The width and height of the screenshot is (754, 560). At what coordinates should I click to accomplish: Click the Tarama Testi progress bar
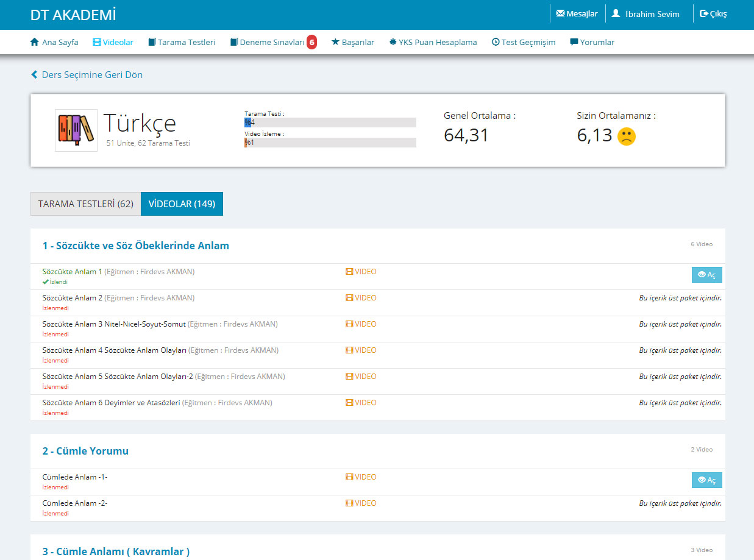pyautogui.click(x=330, y=122)
